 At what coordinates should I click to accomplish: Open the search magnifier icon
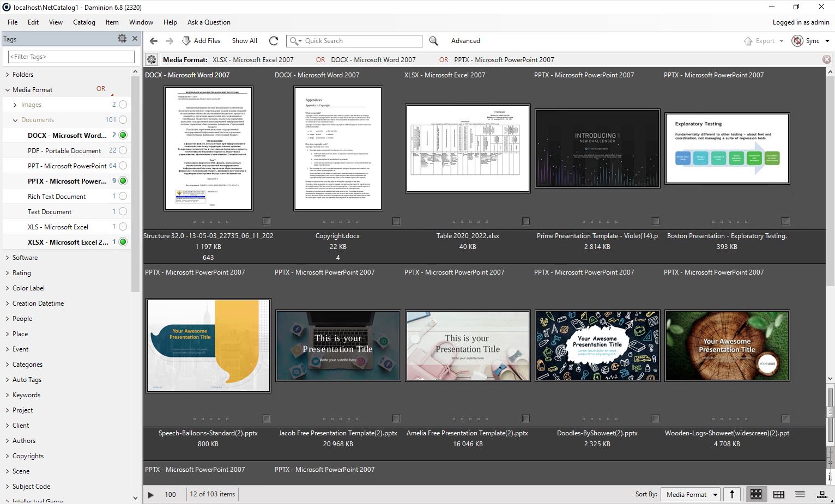click(433, 41)
